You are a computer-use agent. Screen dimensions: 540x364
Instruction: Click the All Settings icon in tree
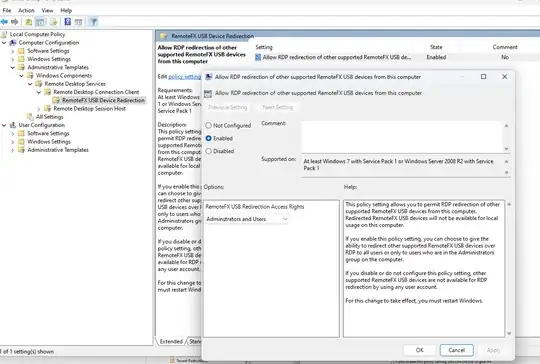point(30,117)
